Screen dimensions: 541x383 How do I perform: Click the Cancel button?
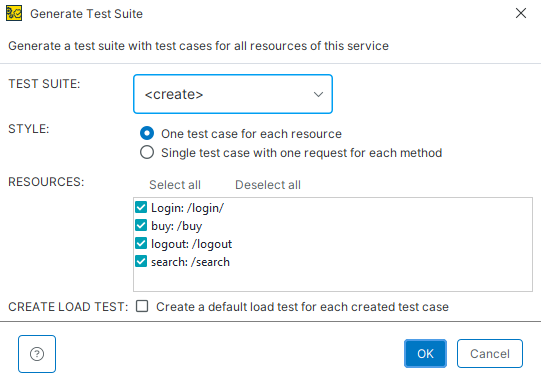pyautogui.click(x=490, y=353)
